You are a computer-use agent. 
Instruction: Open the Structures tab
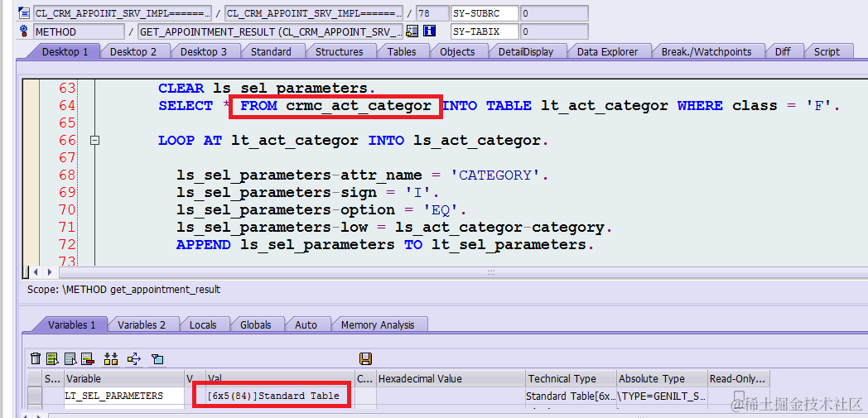[x=339, y=52]
